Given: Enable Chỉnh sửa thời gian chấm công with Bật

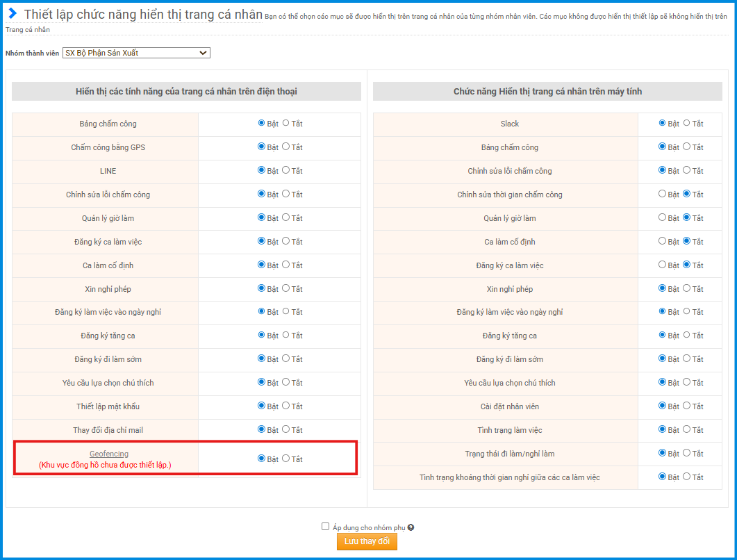Looking at the screenshot, I should [662, 194].
